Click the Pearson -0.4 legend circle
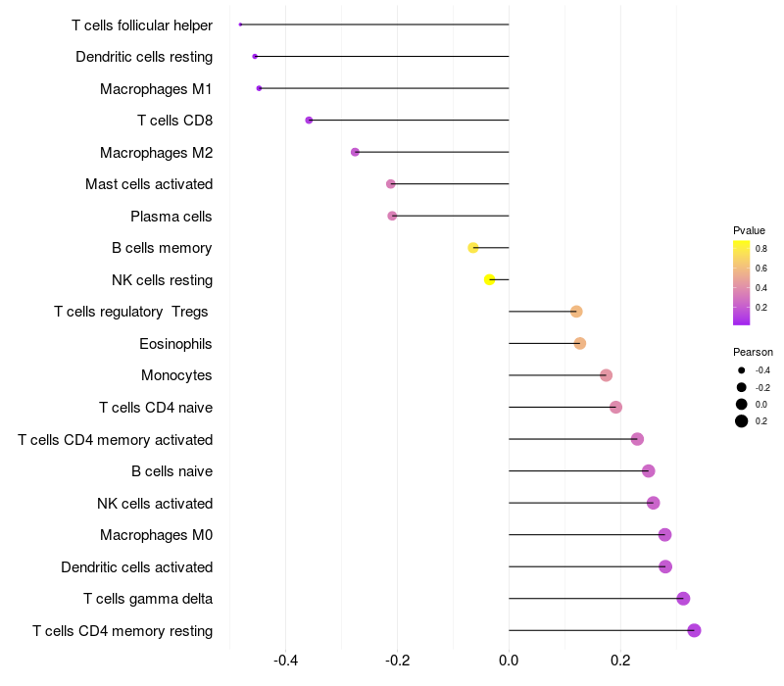The height and width of the screenshot is (686, 784). (742, 370)
